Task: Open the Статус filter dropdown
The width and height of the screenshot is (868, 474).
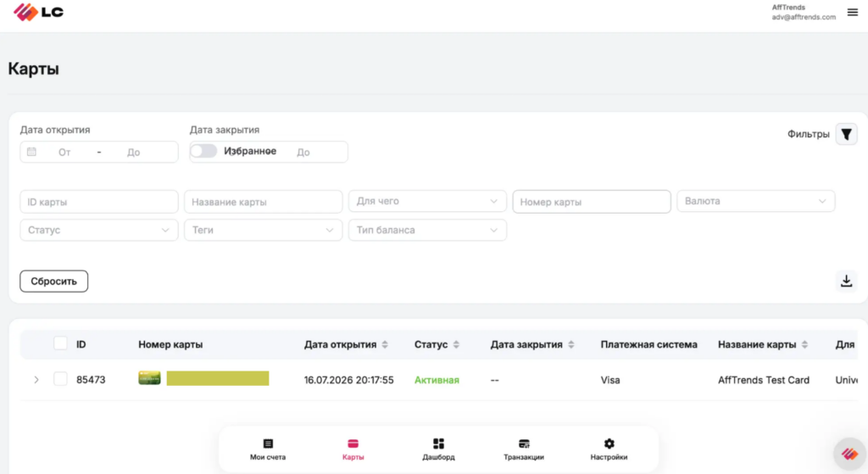Action: (99, 230)
